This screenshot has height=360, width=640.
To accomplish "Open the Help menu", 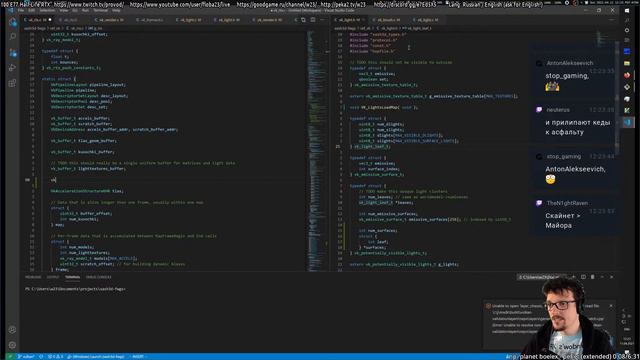I will [x=116, y=10].
